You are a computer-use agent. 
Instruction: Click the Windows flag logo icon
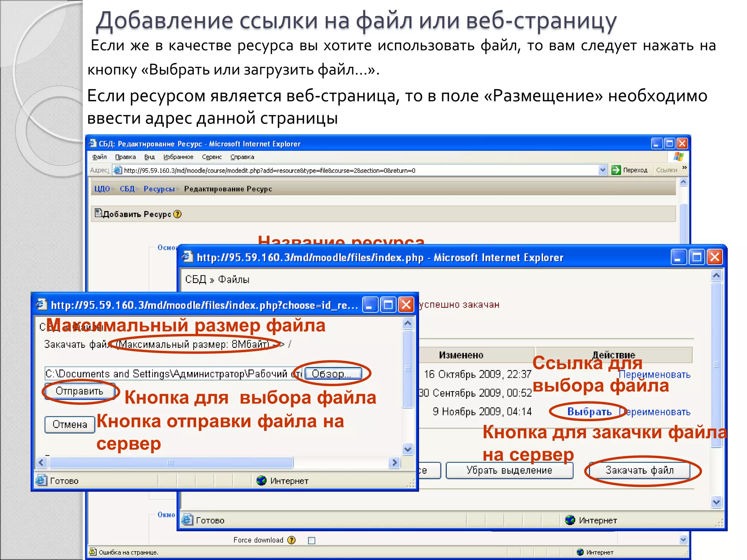click(678, 157)
